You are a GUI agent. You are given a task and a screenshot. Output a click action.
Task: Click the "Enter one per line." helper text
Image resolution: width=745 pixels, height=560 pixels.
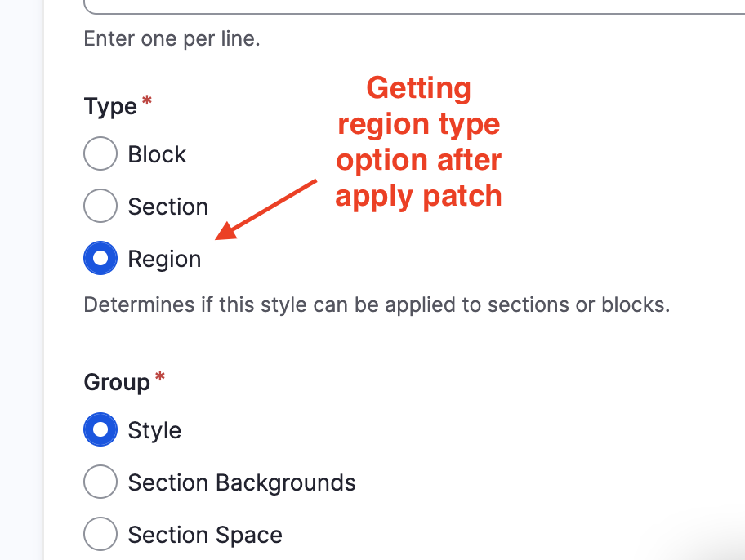(172, 38)
